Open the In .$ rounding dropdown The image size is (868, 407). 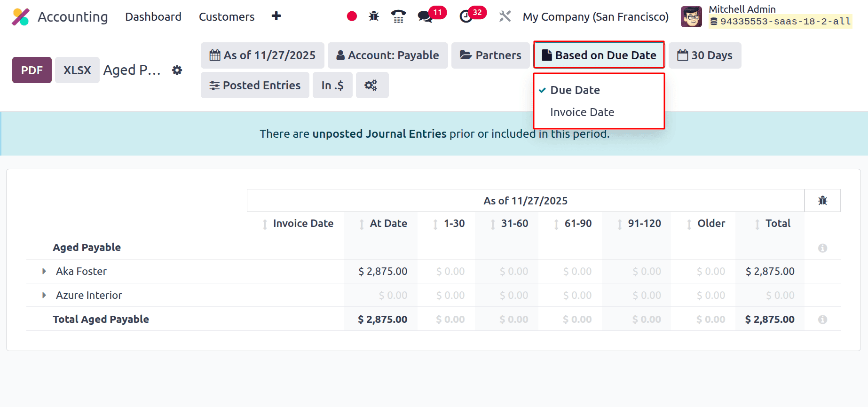pyautogui.click(x=332, y=85)
